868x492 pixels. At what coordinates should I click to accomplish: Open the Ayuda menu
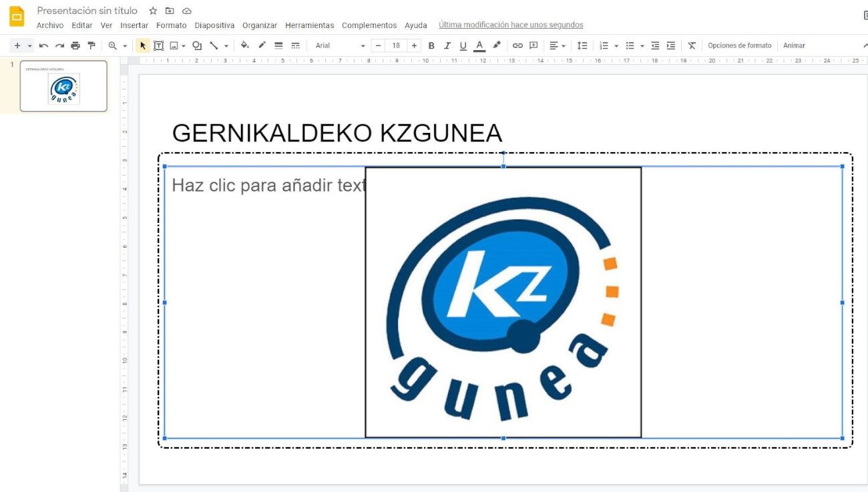416,25
